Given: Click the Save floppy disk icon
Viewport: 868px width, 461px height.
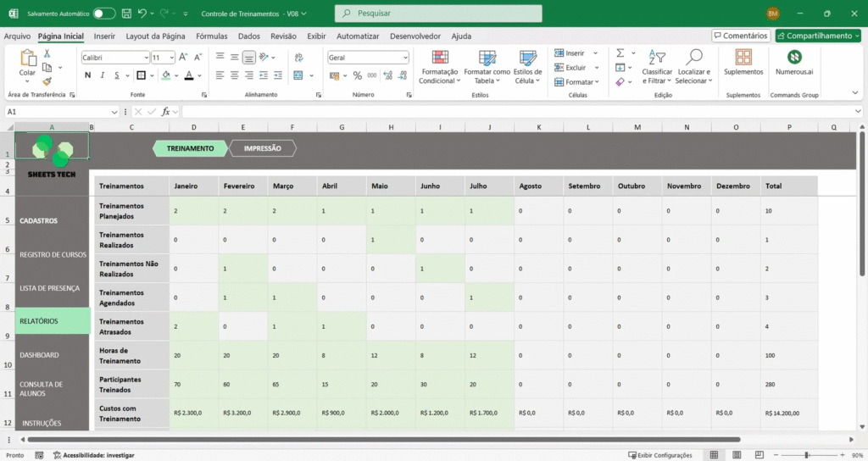Looking at the screenshot, I should coord(125,14).
